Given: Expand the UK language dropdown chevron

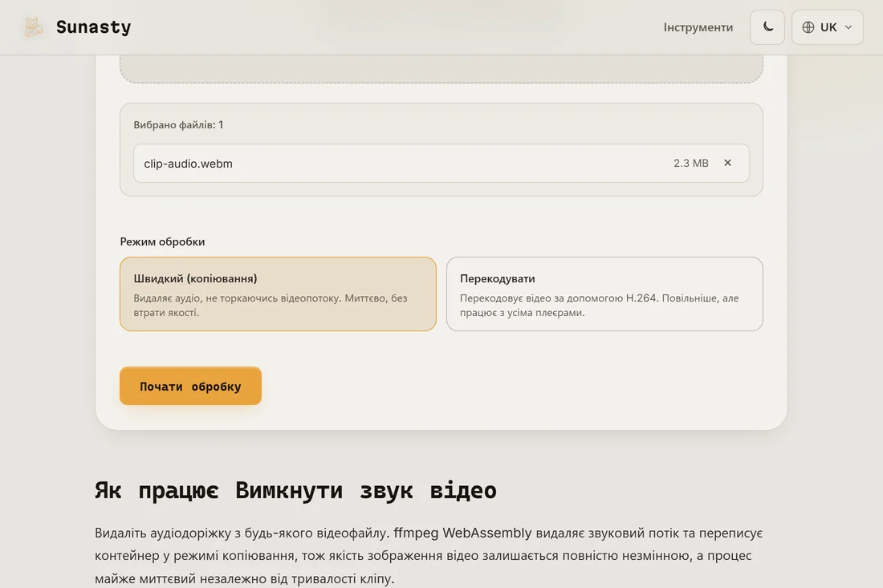Looking at the screenshot, I should pos(848,27).
